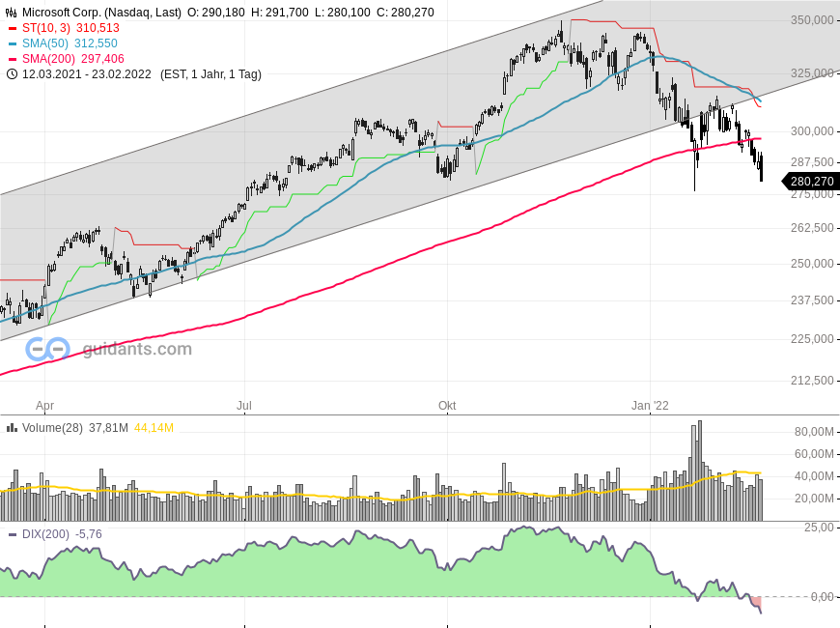
Task: Click the DIX(200) legend marker
Action: coord(13,534)
